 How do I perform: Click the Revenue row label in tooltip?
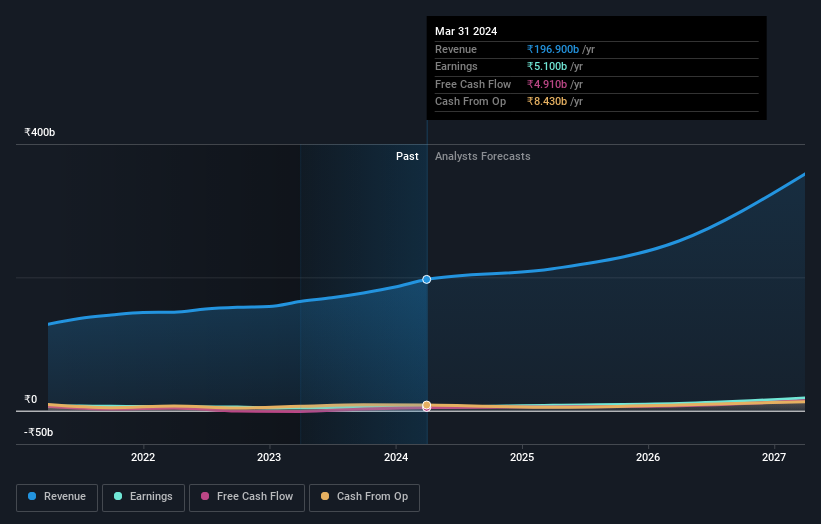(456, 49)
